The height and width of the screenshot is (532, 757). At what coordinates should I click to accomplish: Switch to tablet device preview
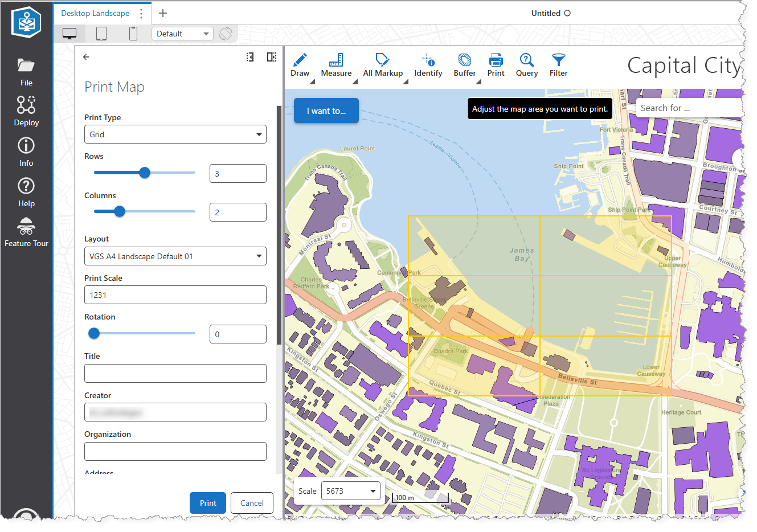101,34
